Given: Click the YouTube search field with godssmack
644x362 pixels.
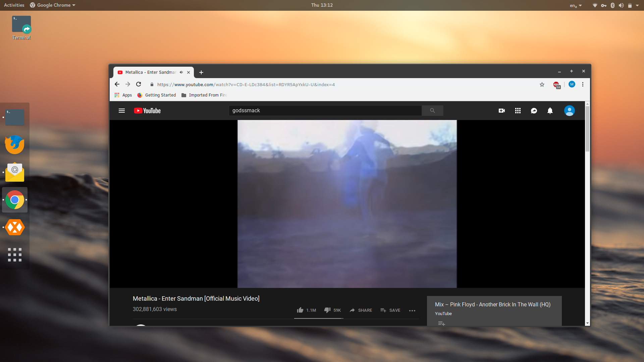Looking at the screenshot, I should pyautogui.click(x=325, y=111).
